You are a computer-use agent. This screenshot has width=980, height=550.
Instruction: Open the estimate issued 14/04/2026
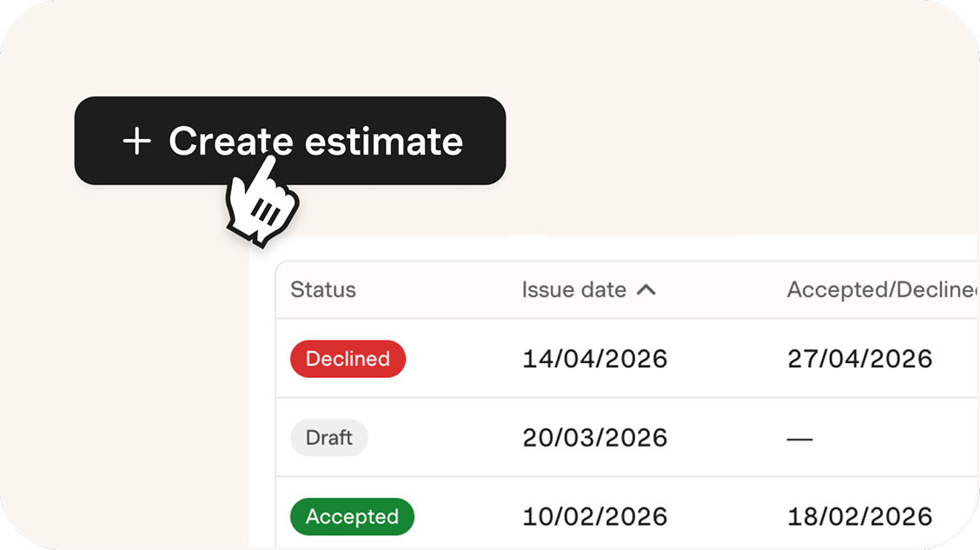[594, 359]
